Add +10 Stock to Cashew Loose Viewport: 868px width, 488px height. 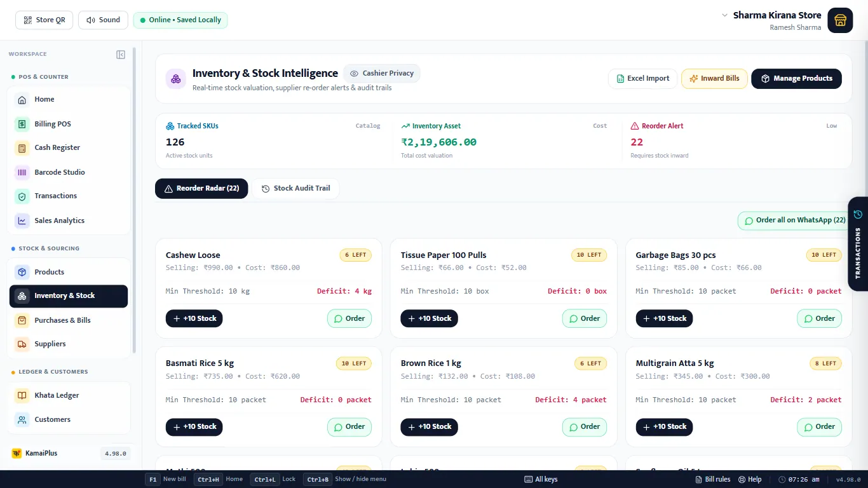pos(194,318)
